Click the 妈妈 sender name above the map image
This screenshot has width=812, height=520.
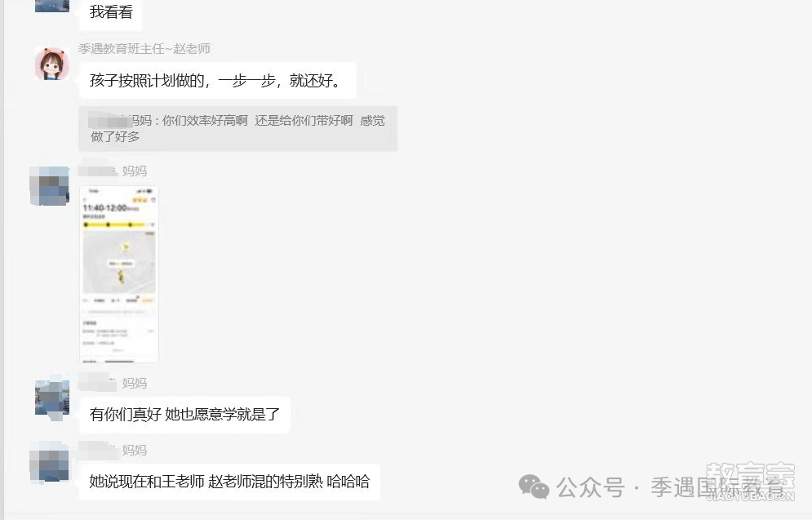point(135,171)
